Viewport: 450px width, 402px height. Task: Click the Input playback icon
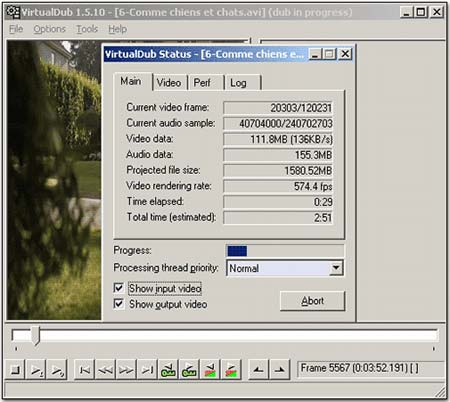(36, 370)
